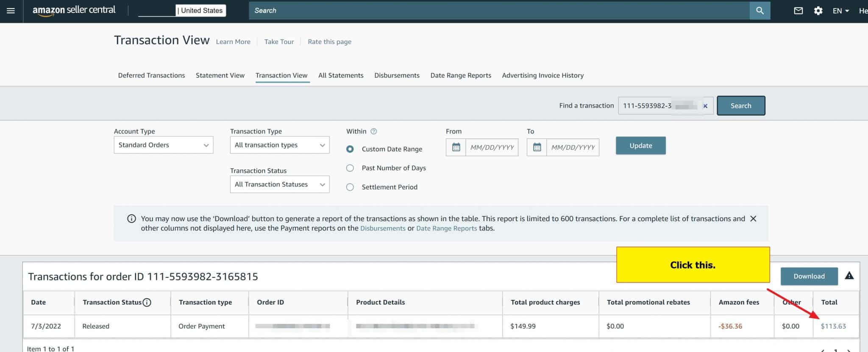This screenshot has width=868, height=352.
Task: Open Advertising Invoice History tab
Action: click(x=543, y=75)
